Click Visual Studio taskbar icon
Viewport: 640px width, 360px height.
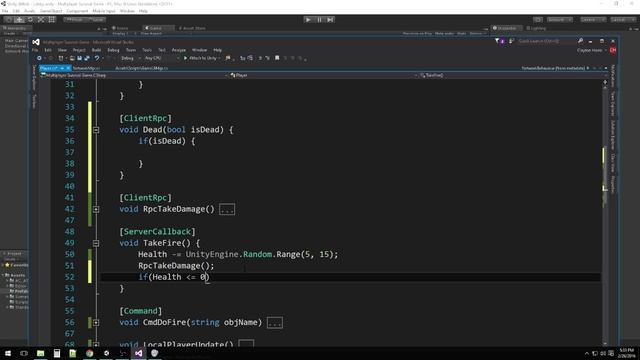pos(138,353)
